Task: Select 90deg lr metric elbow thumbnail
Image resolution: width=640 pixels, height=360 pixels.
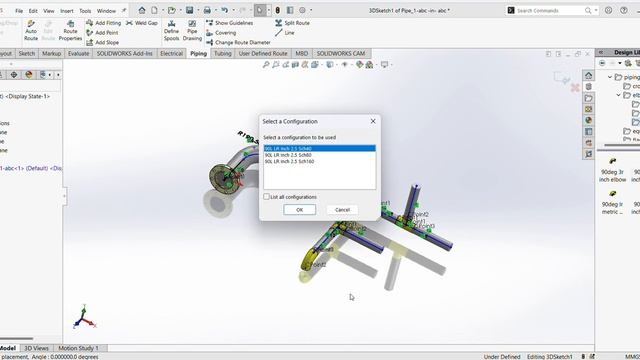Action: [613, 202]
